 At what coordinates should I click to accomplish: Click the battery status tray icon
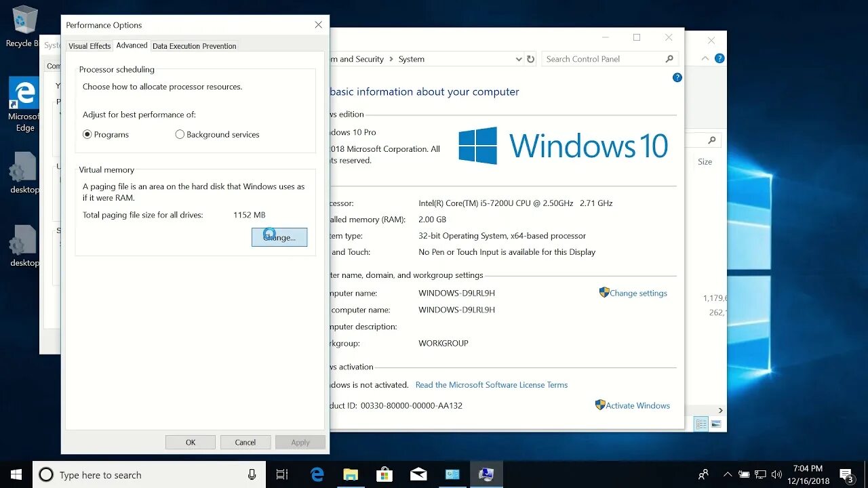[x=744, y=474]
